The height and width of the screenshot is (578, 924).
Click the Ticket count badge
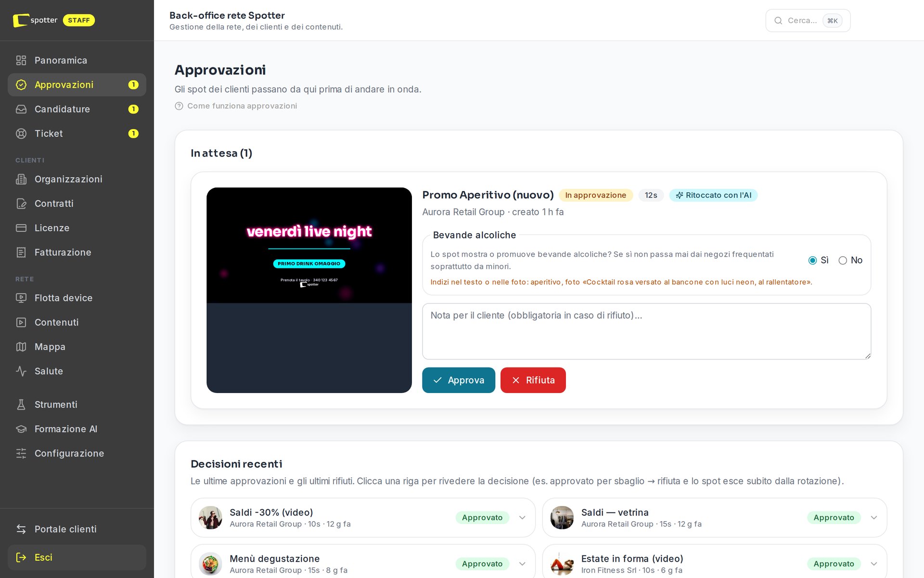click(x=133, y=133)
